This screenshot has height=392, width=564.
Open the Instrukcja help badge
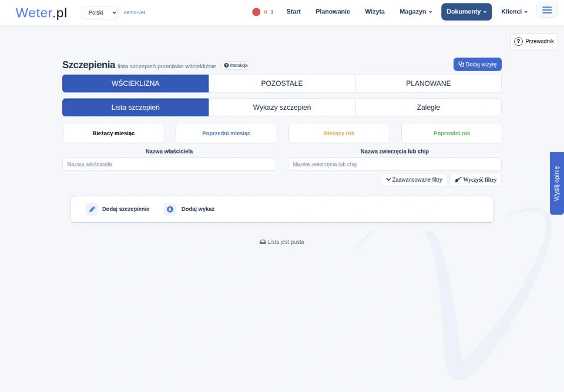click(x=236, y=65)
